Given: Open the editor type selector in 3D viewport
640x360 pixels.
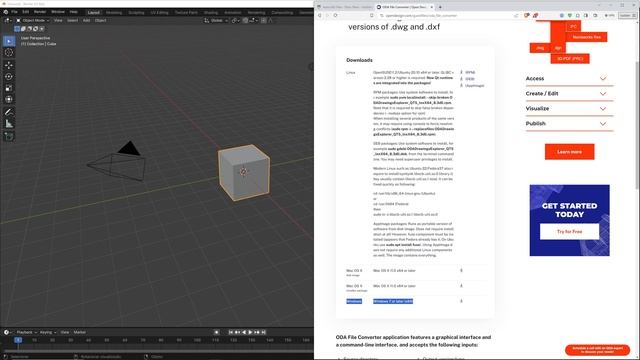Looking at the screenshot, I should pyautogui.click(x=8, y=20).
